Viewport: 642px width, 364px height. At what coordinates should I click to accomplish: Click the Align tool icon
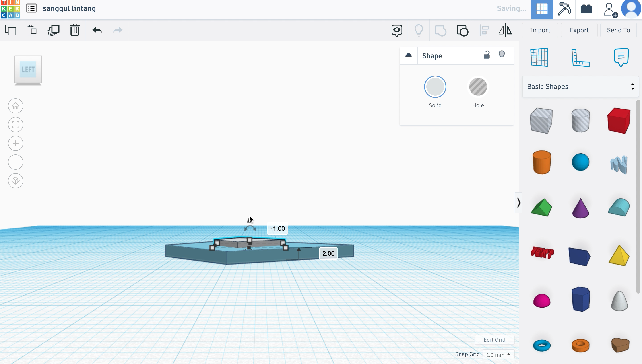484,31
